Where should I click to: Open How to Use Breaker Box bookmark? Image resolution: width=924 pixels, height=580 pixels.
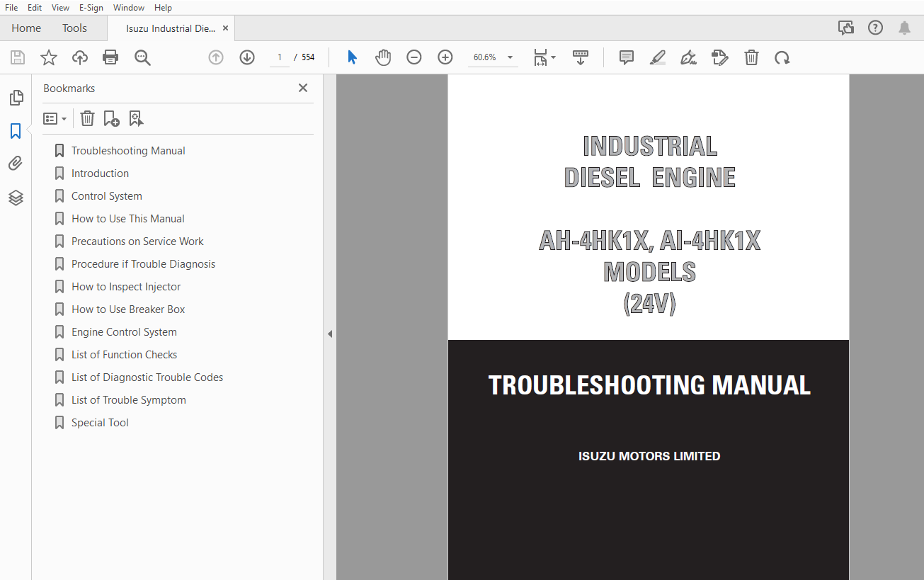pyautogui.click(x=128, y=309)
